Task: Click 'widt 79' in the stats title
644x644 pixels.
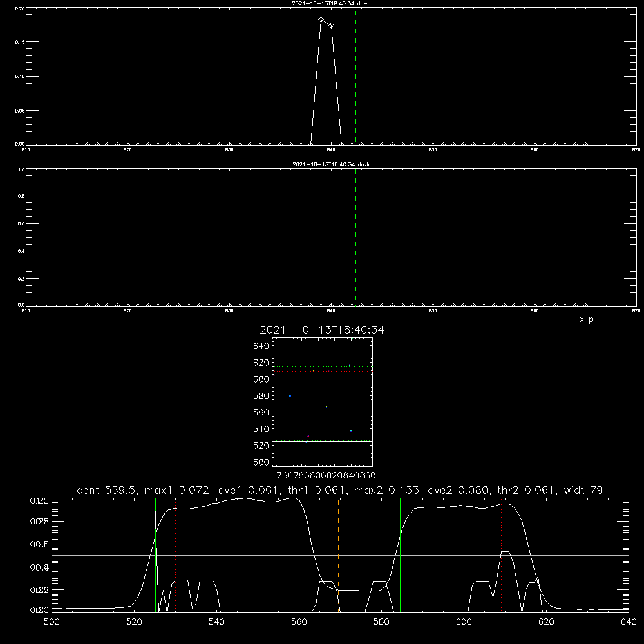Action: point(583,490)
